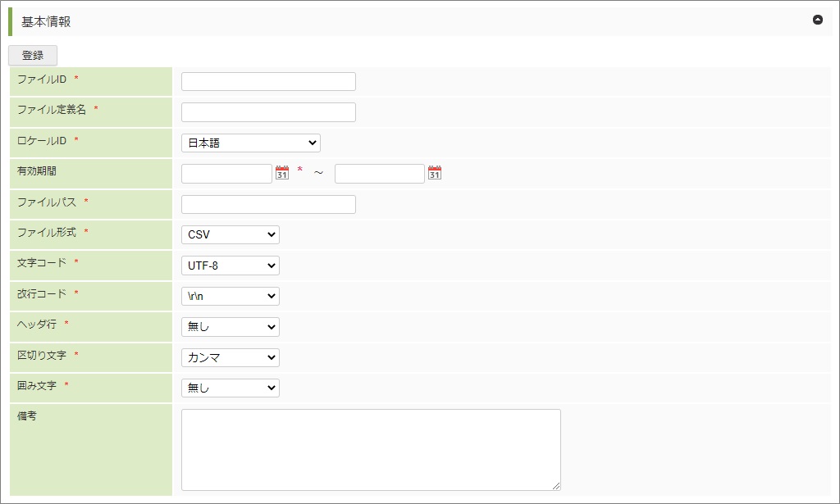Screen dimensions: 840x504
Task: Expand the ヘッダ行 dropdown
Action: pos(230,327)
